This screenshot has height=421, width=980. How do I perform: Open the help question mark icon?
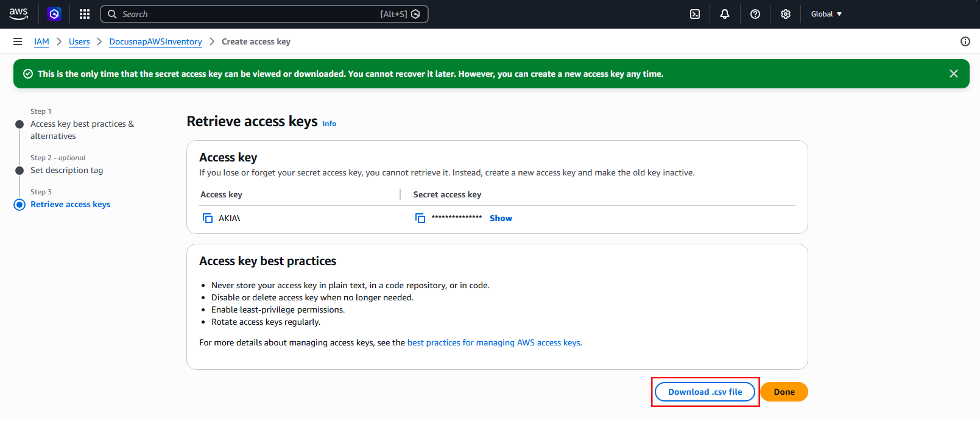pos(755,14)
